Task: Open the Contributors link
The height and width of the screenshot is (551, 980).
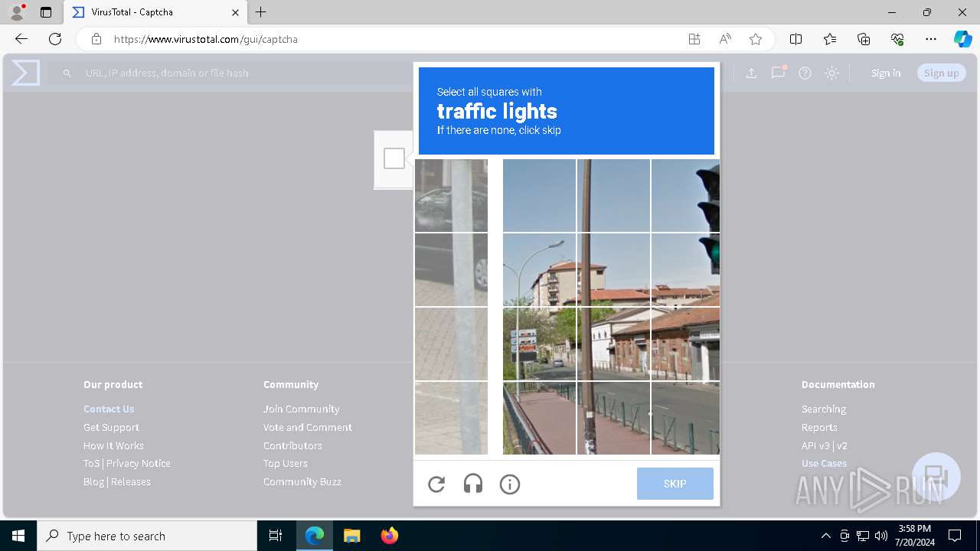Action: [x=292, y=445]
